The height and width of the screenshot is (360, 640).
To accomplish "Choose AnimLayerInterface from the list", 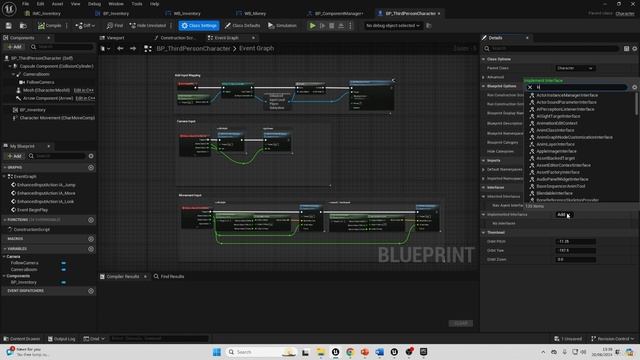I will [556, 144].
